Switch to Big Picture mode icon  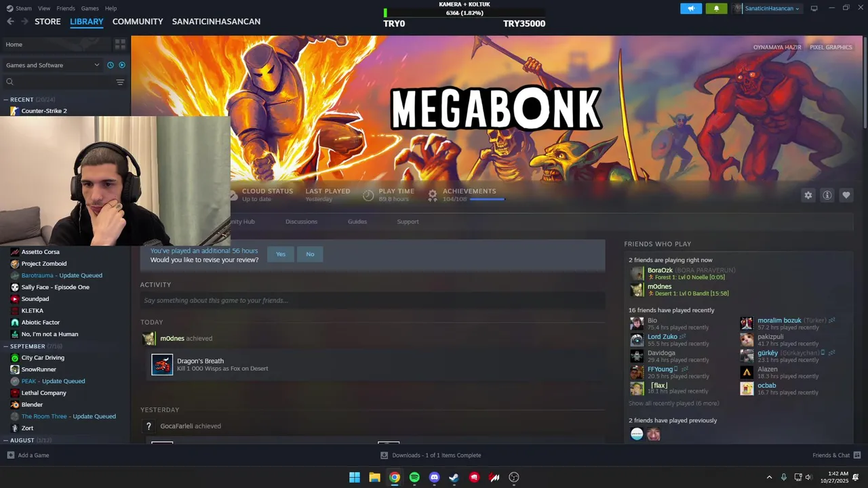point(814,8)
